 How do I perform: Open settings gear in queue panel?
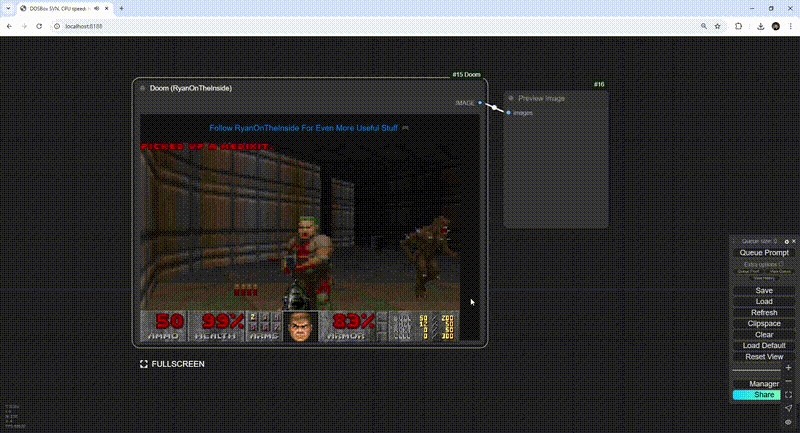coord(786,241)
